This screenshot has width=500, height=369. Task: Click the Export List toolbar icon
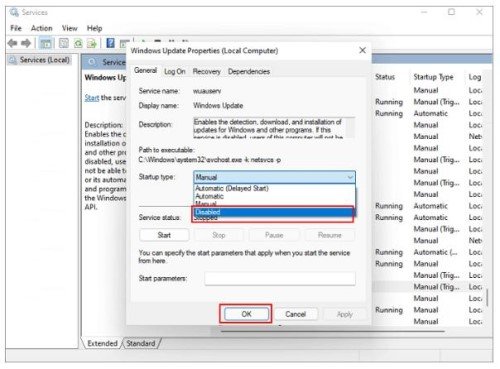pos(92,43)
